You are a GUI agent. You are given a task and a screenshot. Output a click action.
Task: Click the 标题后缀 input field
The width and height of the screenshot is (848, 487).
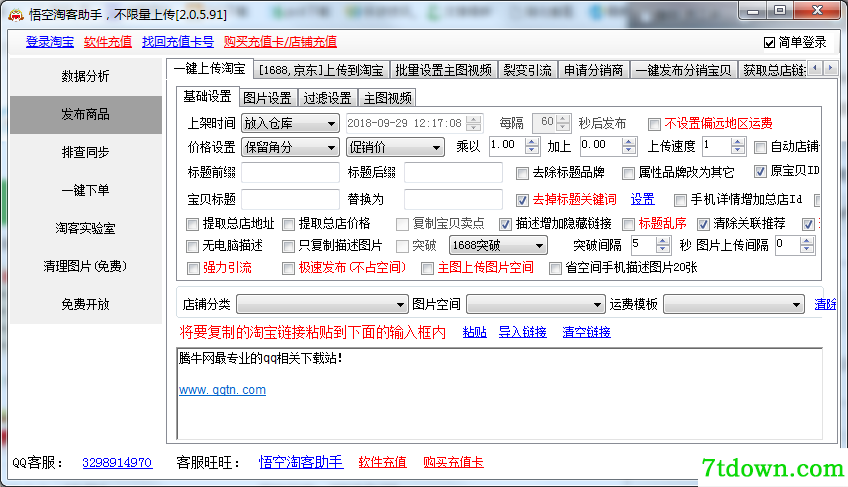(x=453, y=173)
